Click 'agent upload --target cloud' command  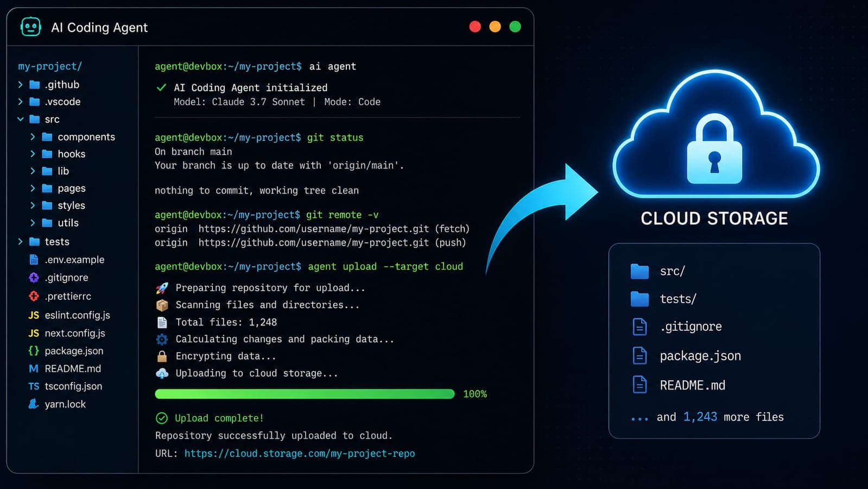tap(385, 266)
